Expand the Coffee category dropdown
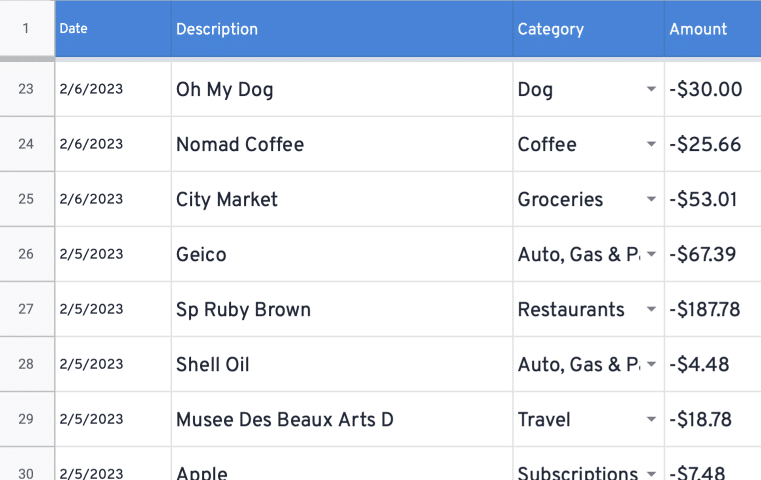The width and height of the screenshot is (761, 480). pos(651,144)
